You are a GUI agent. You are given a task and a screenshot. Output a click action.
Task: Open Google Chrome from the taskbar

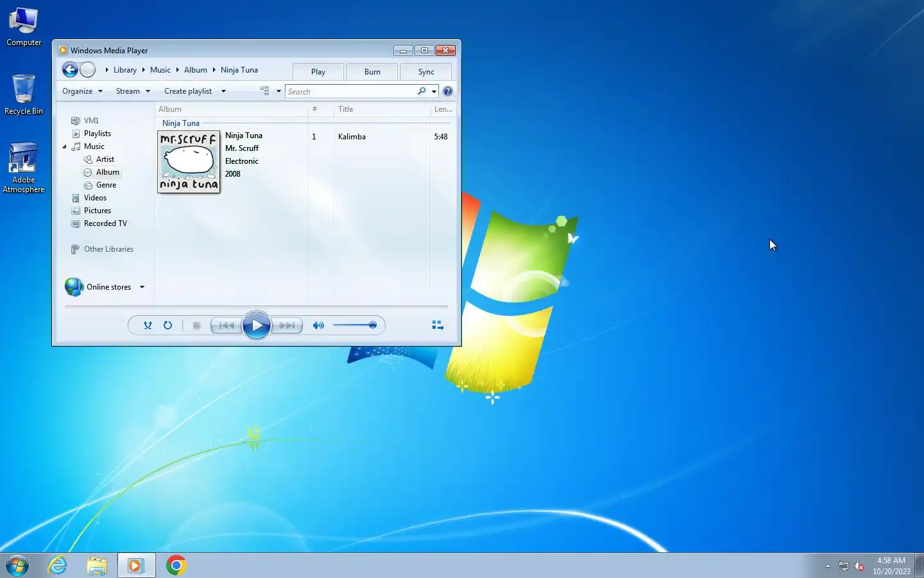tap(176, 565)
